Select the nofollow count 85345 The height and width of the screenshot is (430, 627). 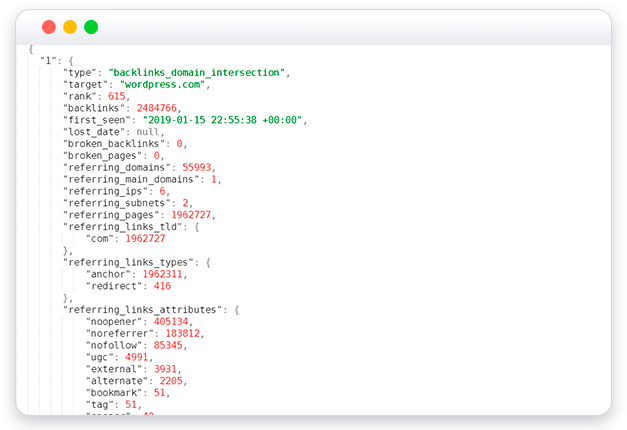168,346
